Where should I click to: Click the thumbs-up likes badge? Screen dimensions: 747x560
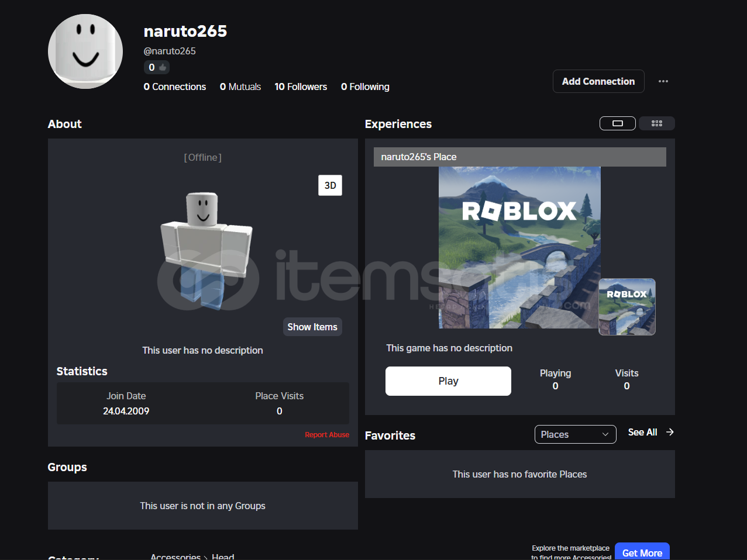tap(157, 67)
